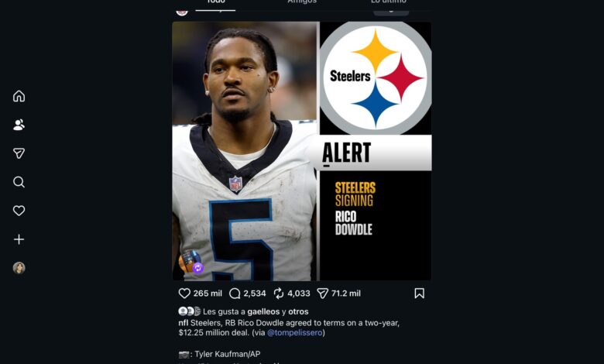
Task: View the 265 mil likes count
Action: tap(208, 294)
